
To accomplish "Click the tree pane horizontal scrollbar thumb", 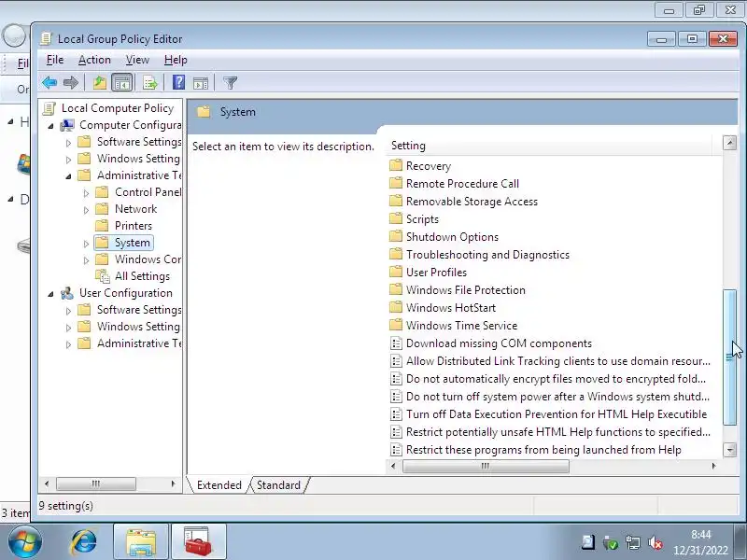I will point(96,483).
